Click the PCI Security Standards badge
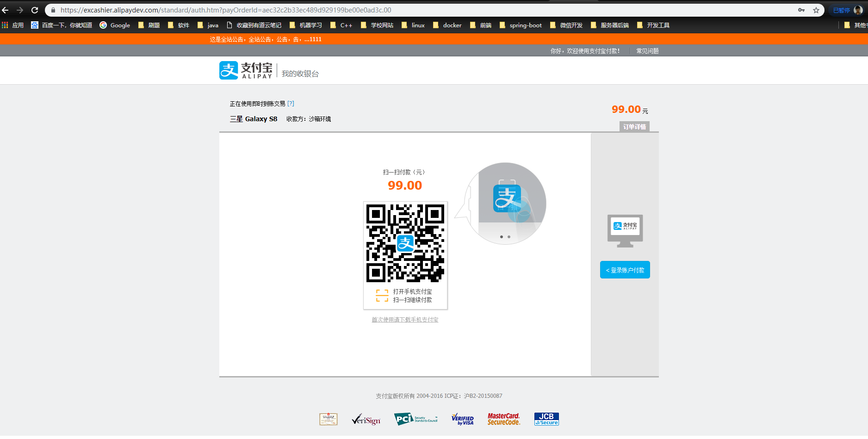 [415, 419]
